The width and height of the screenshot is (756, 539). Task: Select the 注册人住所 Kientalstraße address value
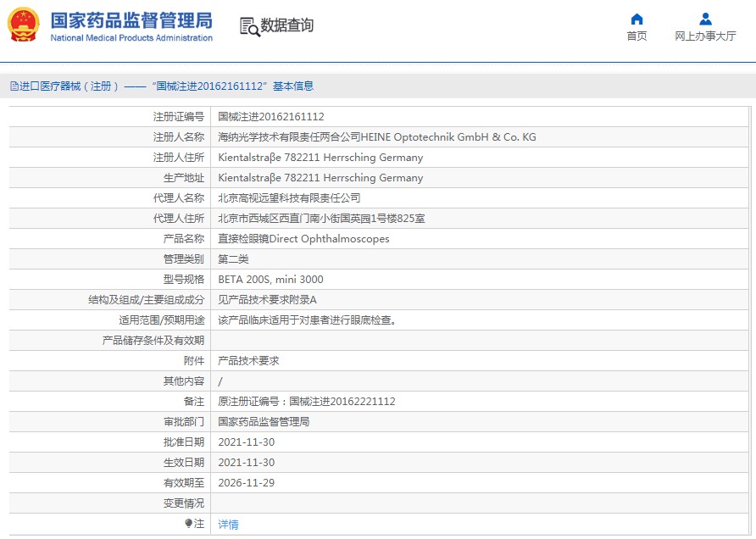320,157
